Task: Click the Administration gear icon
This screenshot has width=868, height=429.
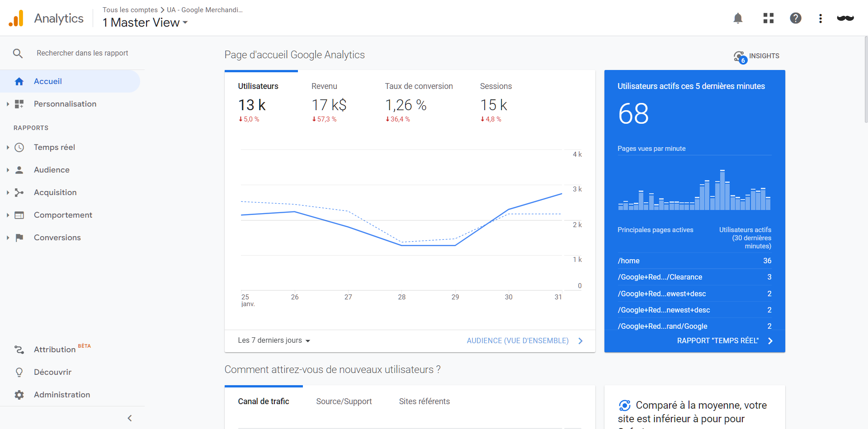Action: (x=19, y=395)
